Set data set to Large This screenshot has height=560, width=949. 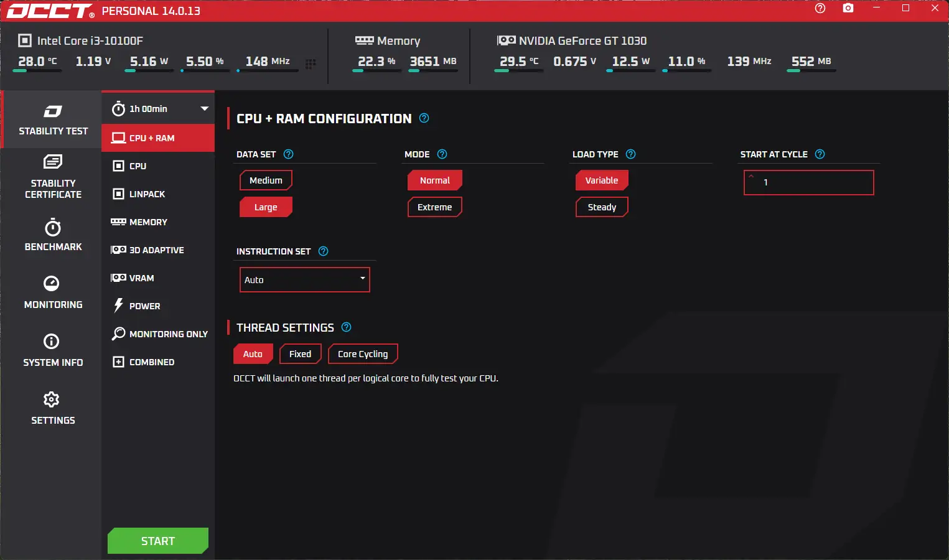point(266,207)
